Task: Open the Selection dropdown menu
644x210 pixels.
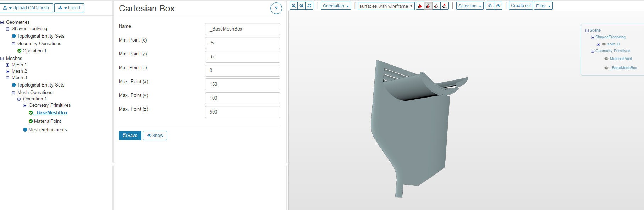Action: click(x=470, y=6)
